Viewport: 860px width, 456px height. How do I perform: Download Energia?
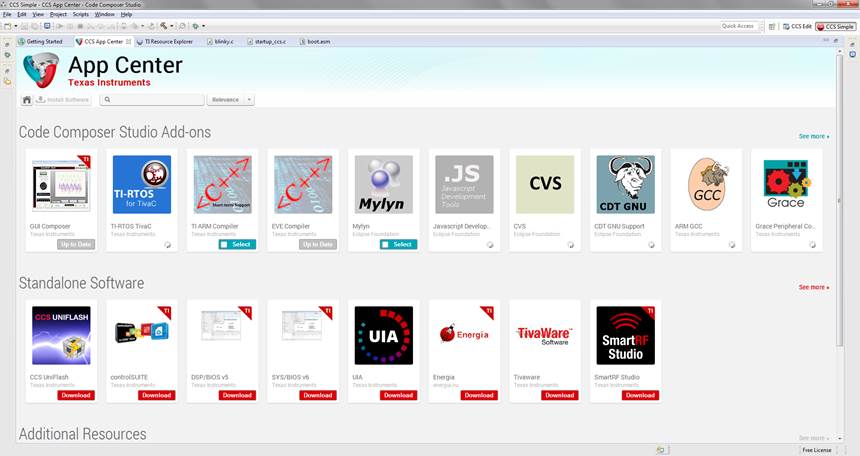[479, 395]
